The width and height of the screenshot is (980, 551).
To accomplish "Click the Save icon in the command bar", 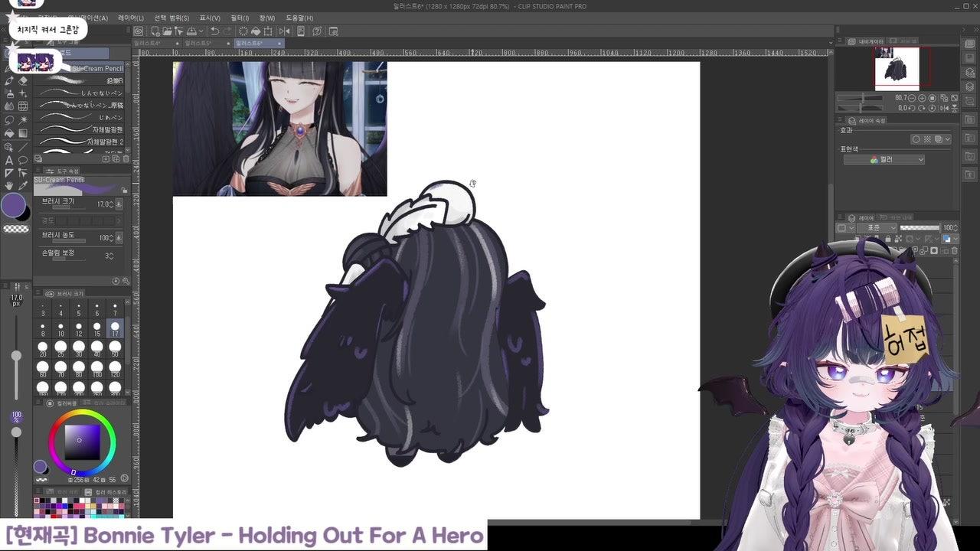I will point(191,31).
